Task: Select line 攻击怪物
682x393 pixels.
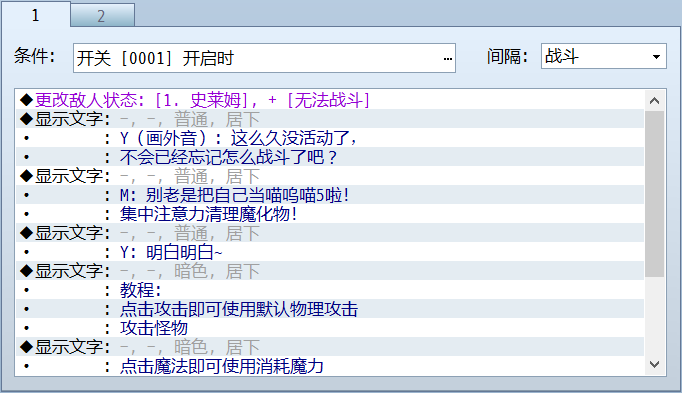Action: coord(330,328)
